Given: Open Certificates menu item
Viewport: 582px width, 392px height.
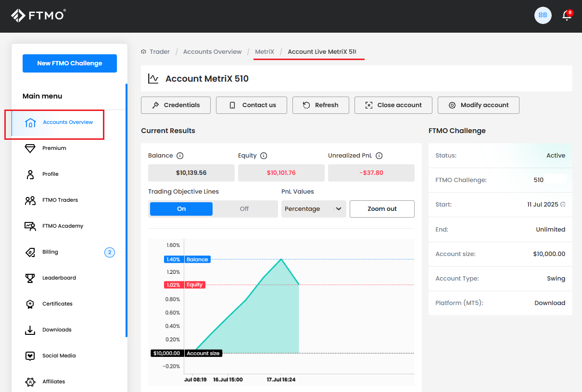Looking at the screenshot, I should (x=69, y=304).
